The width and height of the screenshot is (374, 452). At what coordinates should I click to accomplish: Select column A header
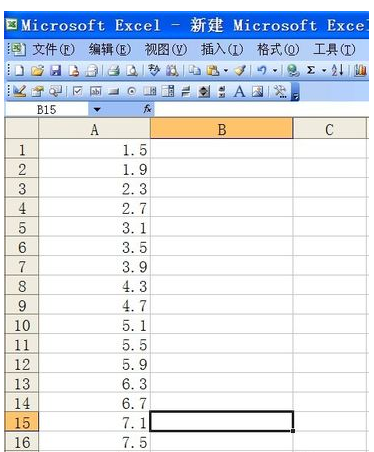coord(94,129)
